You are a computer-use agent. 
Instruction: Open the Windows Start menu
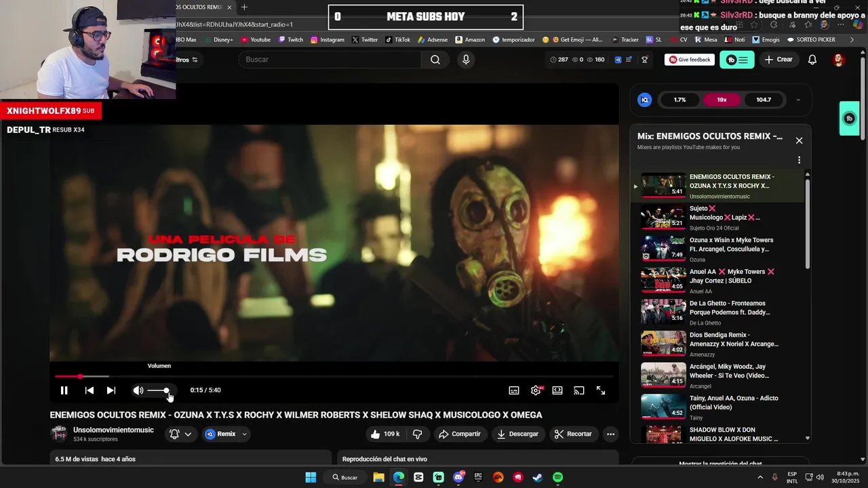pyautogui.click(x=311, y=477)
